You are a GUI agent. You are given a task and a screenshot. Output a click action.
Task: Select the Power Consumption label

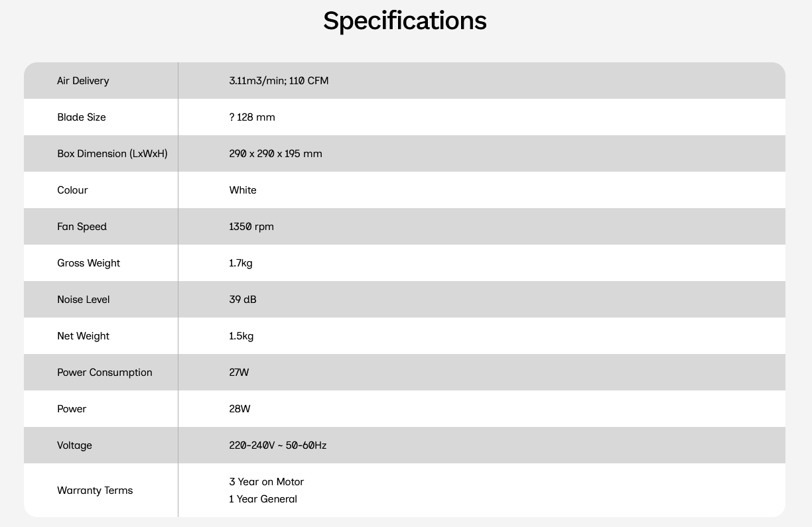pyautogui.click(x=104, y=373)
